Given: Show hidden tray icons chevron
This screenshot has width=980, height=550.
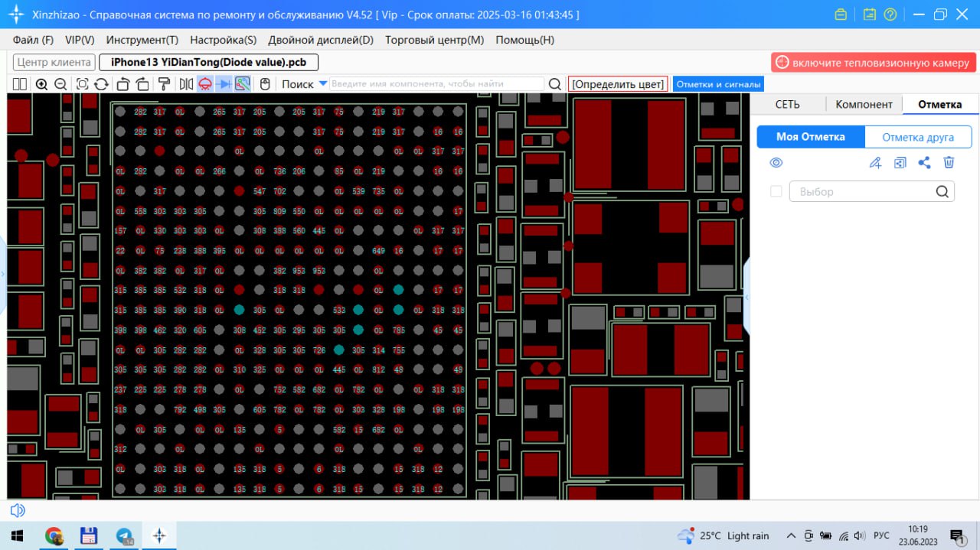Looking at the screenshot, I should click(x=791, y=535).
